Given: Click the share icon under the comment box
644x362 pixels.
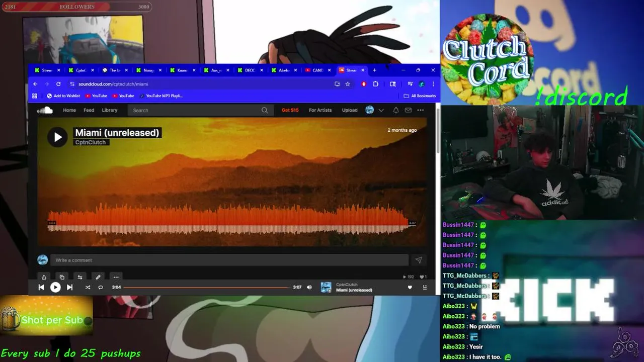Looking at the screenshot, I should coord(44,277).
